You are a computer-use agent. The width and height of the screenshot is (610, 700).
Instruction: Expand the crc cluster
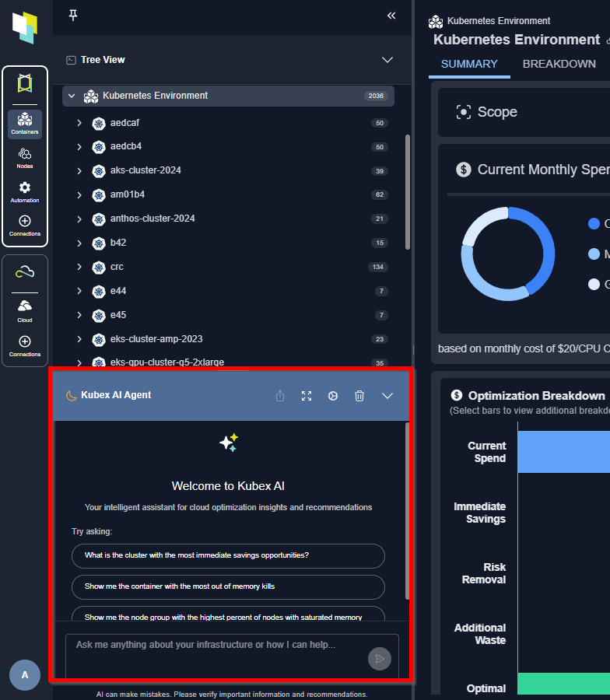[x=79, y=267]
